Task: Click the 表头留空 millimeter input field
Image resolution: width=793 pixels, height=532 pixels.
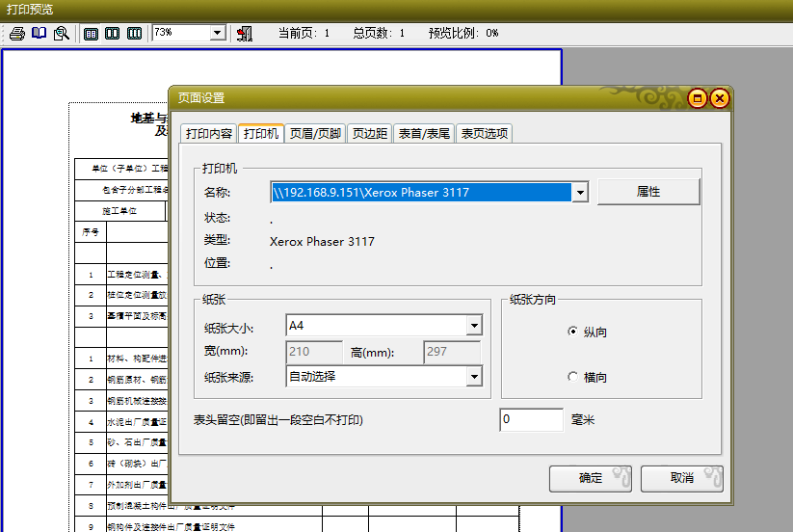Action: coord(531,420)
